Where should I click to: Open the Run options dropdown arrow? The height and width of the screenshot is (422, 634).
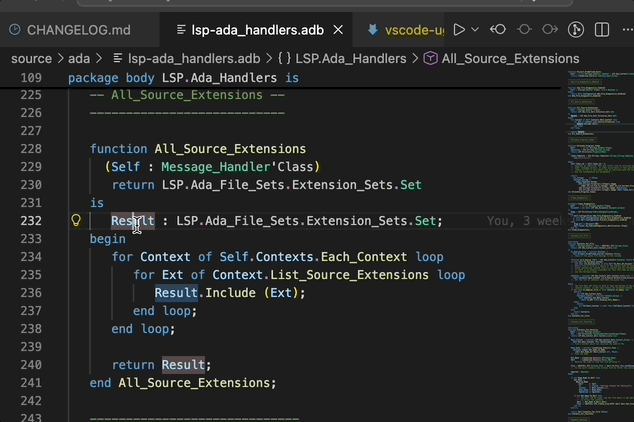(x=475, y=30)
